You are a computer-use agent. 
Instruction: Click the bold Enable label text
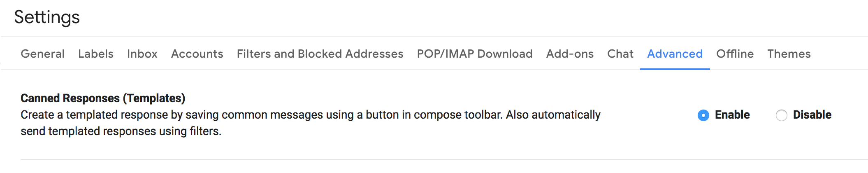tap(732, 115)
